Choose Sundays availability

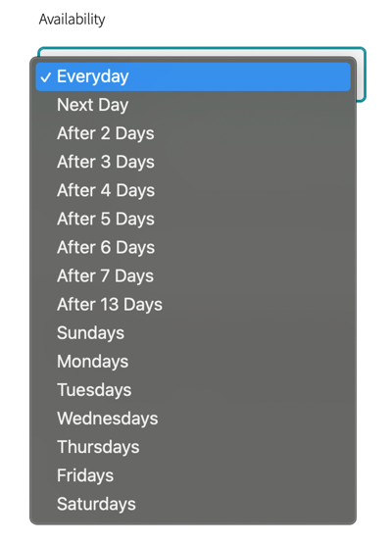pyautogui.click(x=193, y=332)
